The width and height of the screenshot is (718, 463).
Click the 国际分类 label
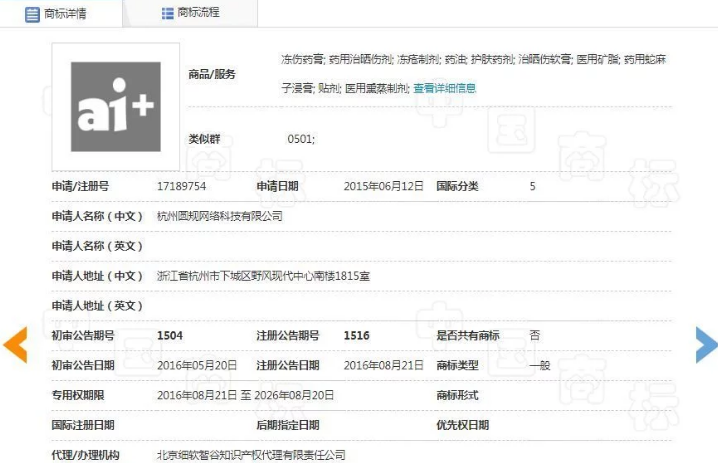457,186
